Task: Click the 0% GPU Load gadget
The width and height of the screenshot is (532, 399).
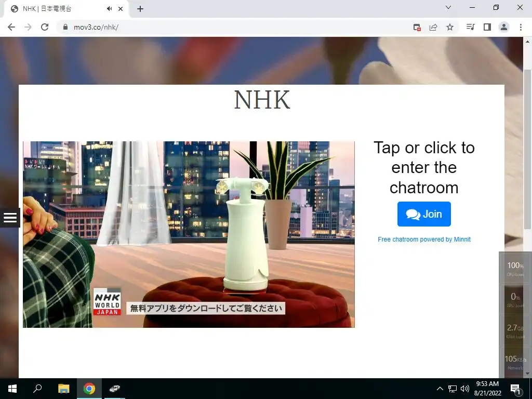Action: pos(515,300)
